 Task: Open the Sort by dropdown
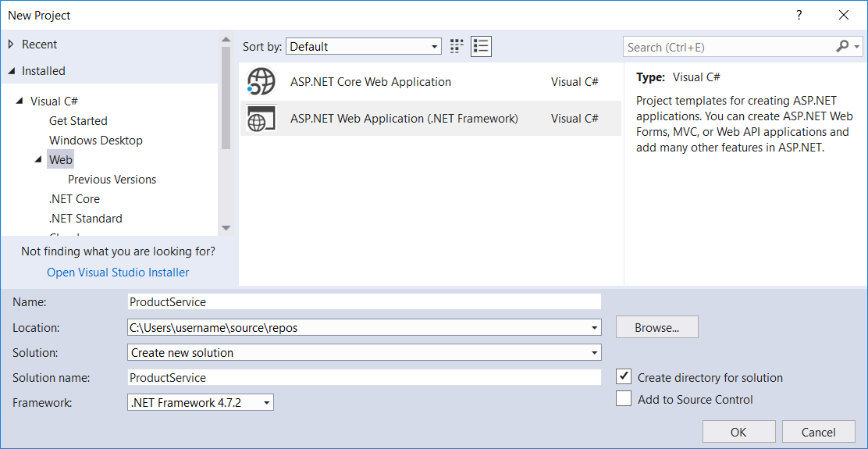coord(364,47)
